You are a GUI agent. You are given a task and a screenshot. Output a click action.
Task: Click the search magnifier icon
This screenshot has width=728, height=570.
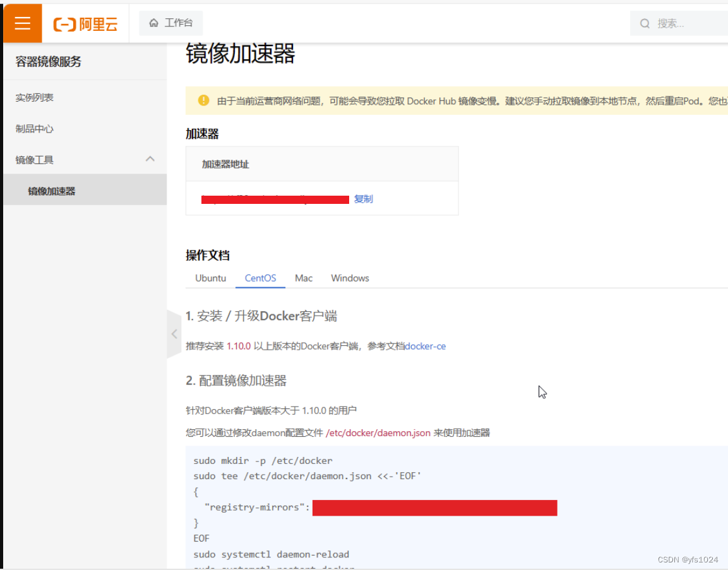[x=644, y=23]
